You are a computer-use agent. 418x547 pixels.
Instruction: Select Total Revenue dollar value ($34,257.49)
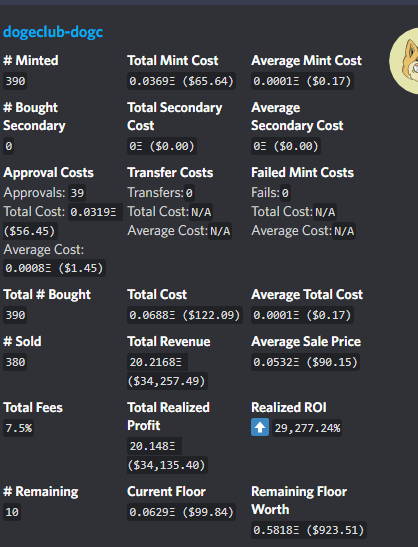[167, 381]
